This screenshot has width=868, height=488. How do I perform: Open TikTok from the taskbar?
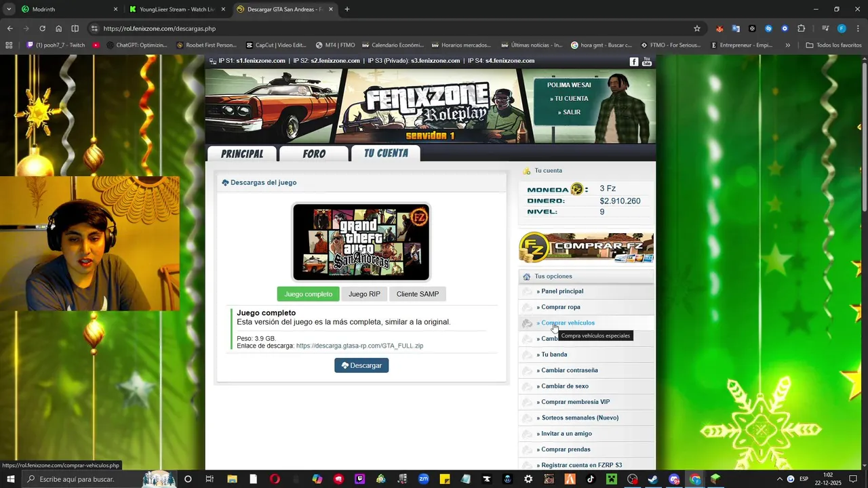pos(591,479)
